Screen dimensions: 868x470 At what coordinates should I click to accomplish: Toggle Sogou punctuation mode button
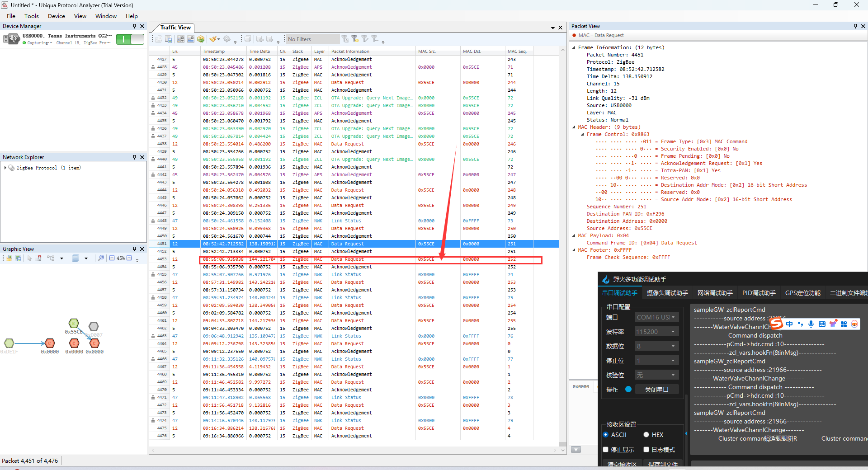click(800, 324)
